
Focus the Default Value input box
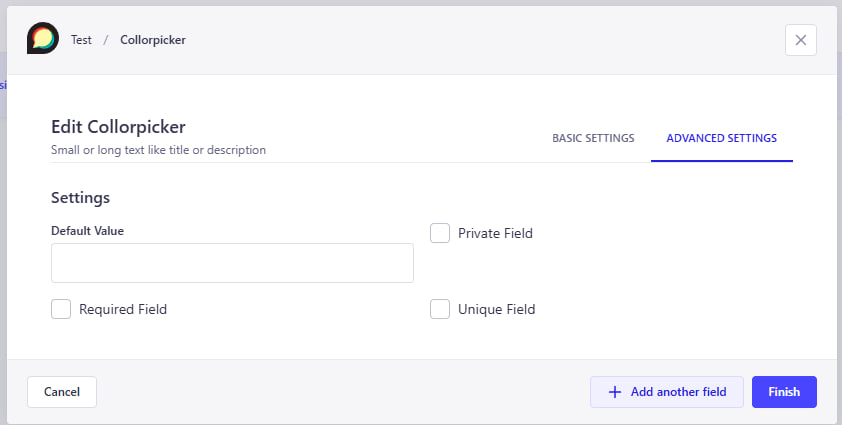[232, 263]
